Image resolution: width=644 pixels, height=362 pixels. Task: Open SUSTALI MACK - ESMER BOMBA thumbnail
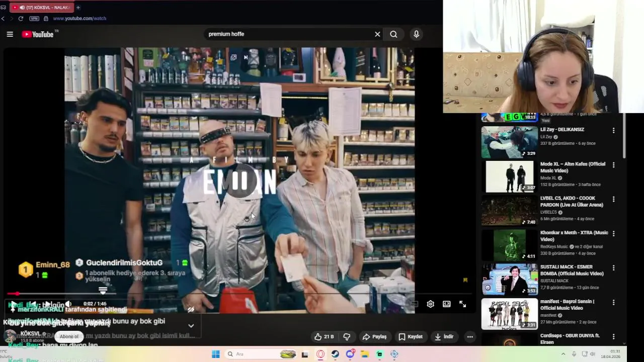[509, 279]
